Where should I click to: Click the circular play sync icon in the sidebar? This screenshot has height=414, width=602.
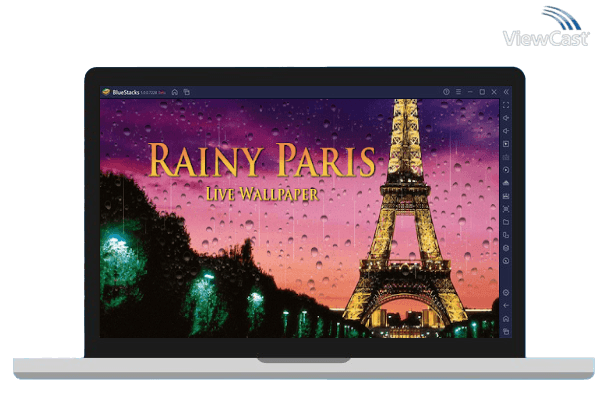pos(506,170)
